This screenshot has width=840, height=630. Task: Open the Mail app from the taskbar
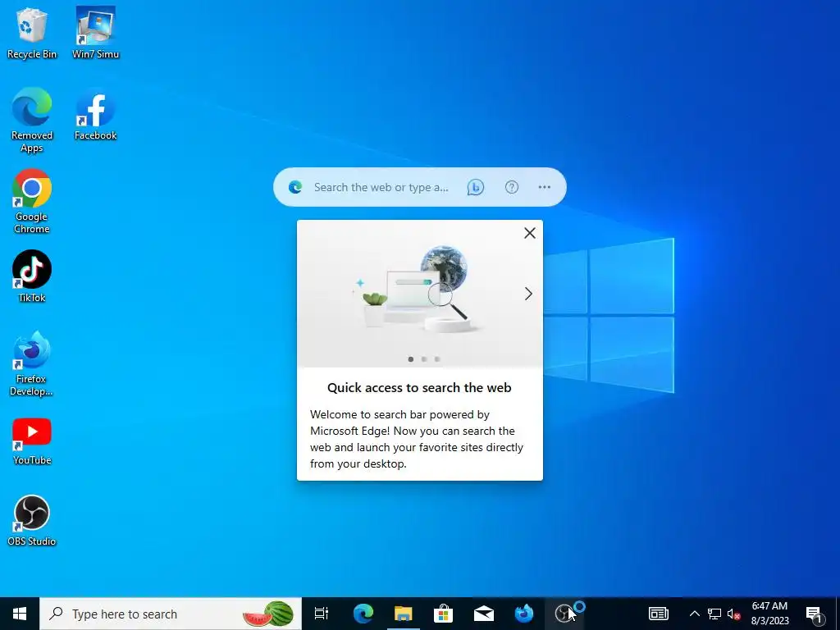[484, 614]
